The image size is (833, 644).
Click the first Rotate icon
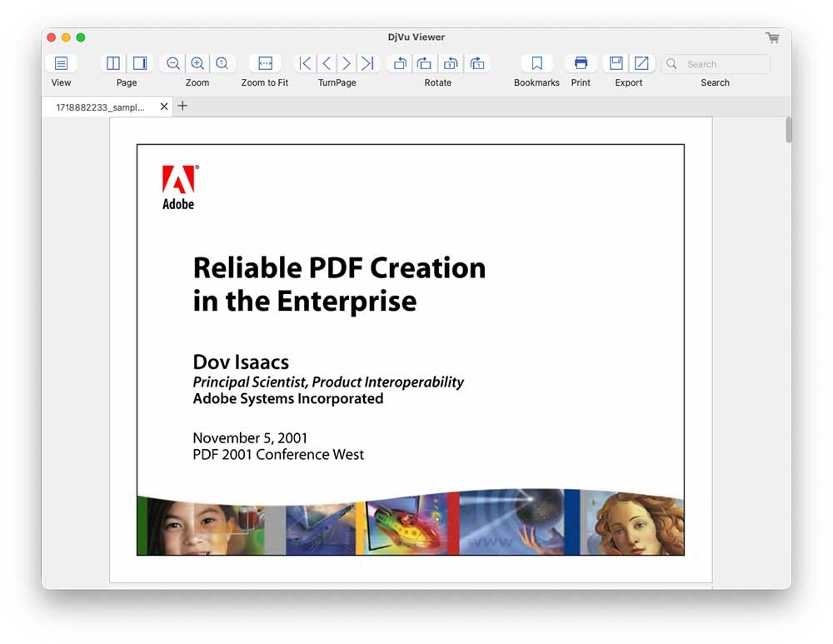tap(400, 64)
